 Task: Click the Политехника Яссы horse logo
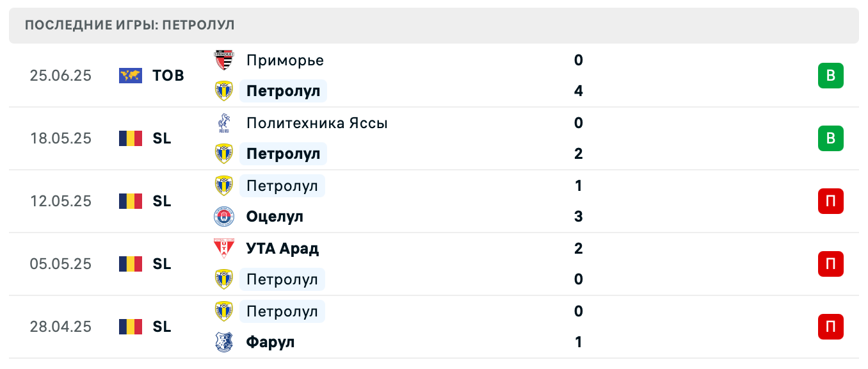tap(223, 123)
